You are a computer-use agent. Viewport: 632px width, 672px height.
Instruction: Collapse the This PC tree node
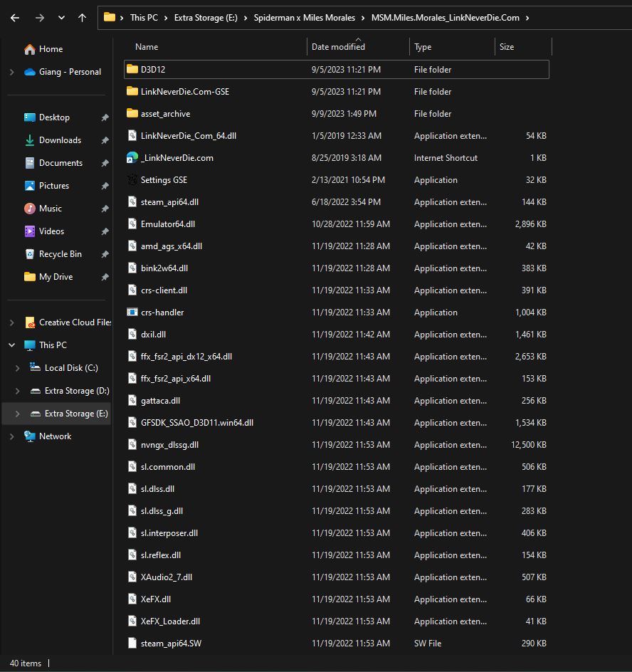11,345
